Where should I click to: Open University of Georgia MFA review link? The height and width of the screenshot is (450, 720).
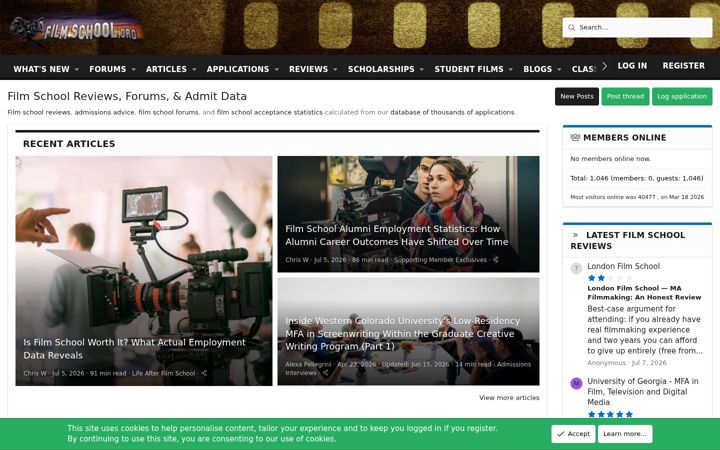pyautogui.click(x=643, y=392)
